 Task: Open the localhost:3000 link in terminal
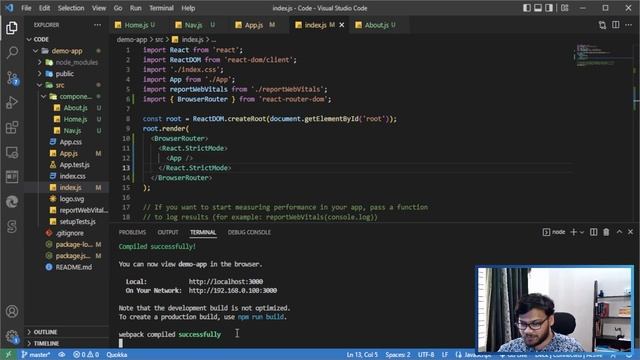point(226,281)
